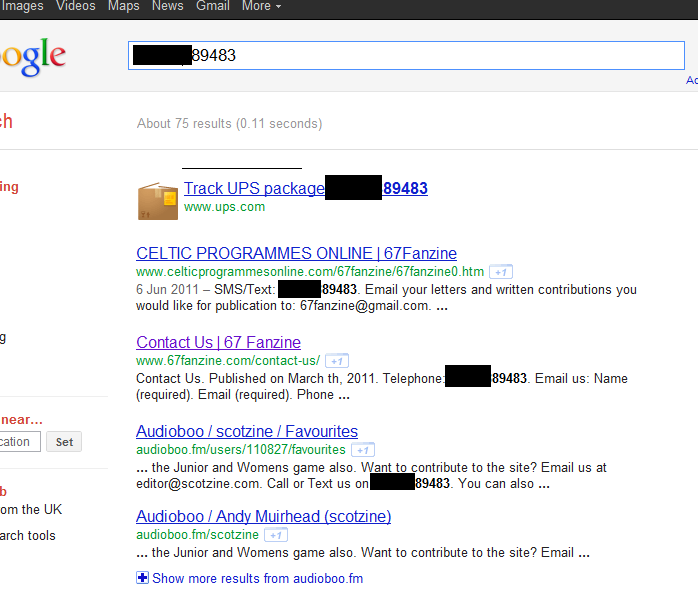
Task: Open Contact Us 67 Fanzine result
Action: click(x=219, y=342)
